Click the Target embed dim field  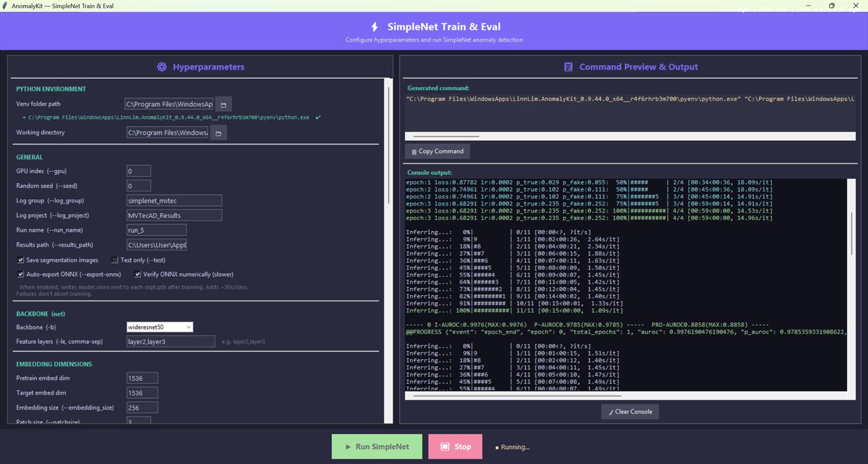pos(142,393)
